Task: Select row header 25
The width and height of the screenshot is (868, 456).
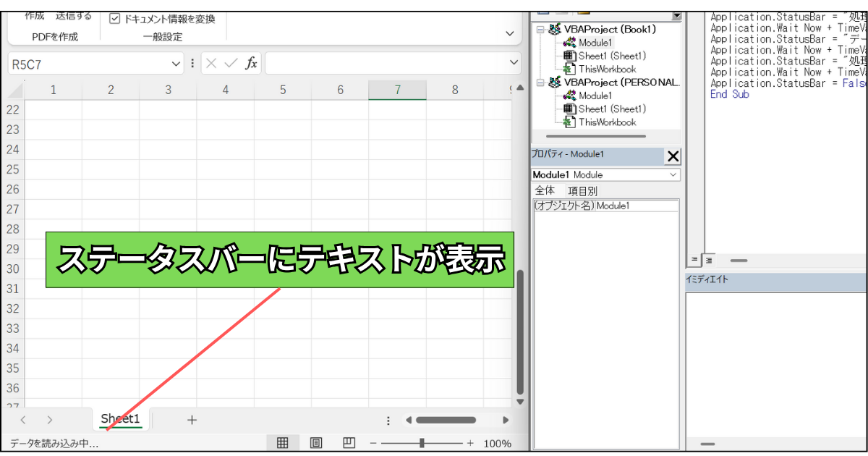Action: point(13,169)
